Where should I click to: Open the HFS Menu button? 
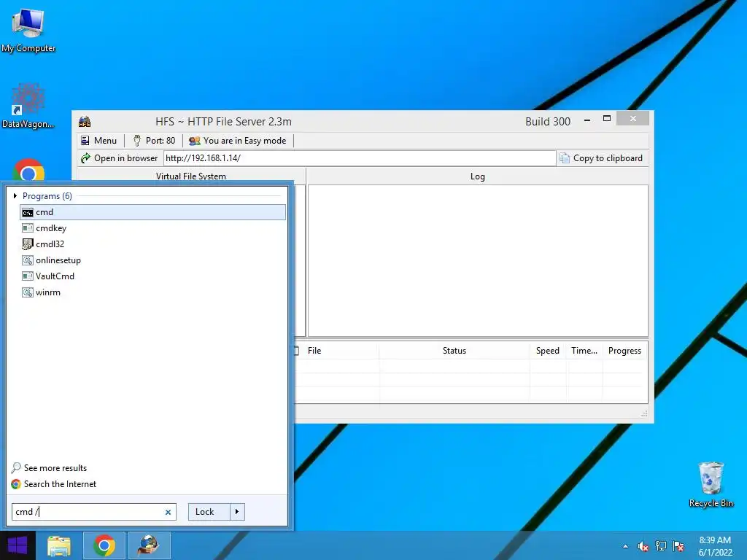[98, 141]
